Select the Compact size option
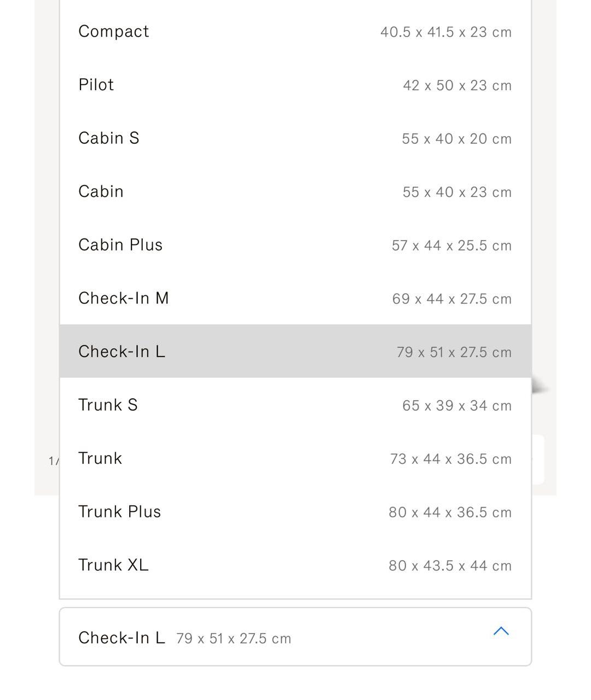This screenshot has width=591, height=700. (x=114, y=32)
